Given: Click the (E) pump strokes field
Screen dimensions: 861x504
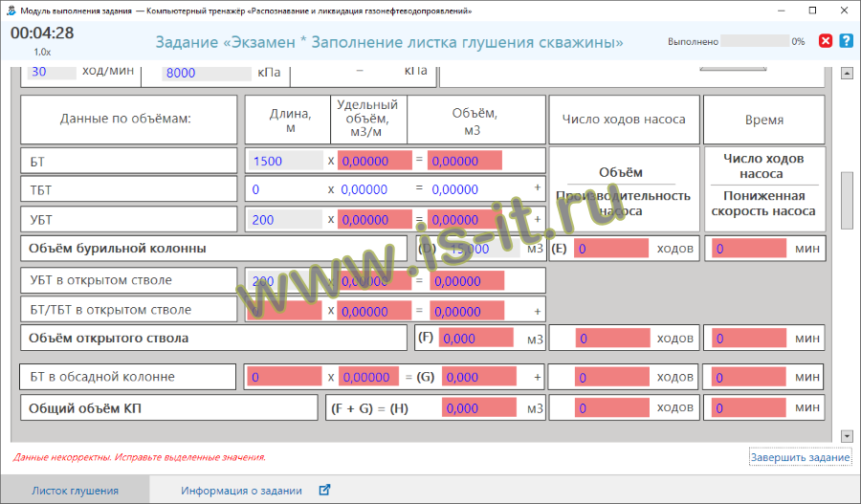Looking at the screenshot, I should click(611, 249).
